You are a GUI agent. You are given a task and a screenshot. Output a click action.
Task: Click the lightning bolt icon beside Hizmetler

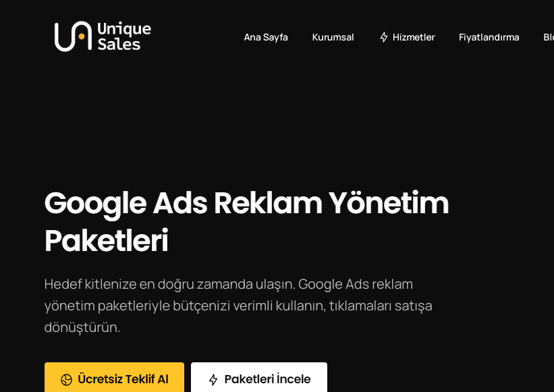[x=384, y=37]
